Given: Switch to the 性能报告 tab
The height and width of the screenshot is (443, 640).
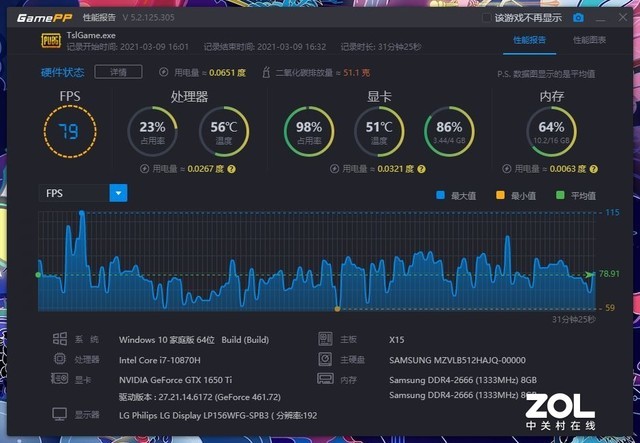Looking at the screenshot, I should coord(529,40).
